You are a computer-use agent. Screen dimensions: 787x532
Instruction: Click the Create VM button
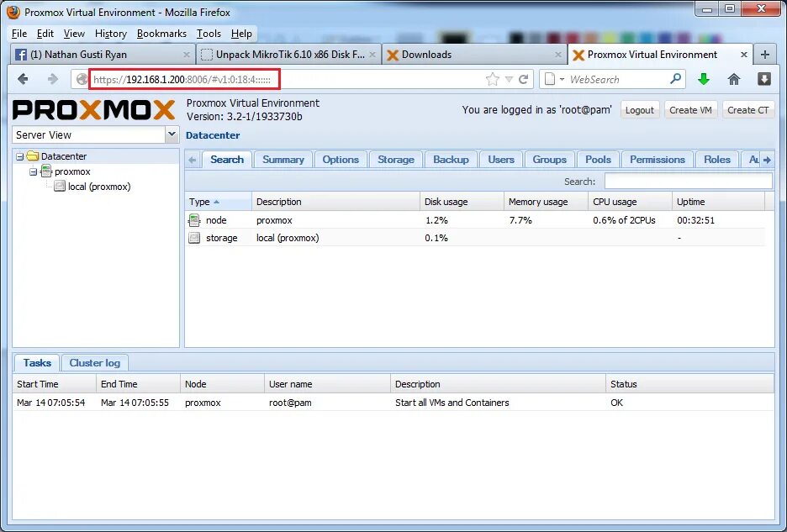coord(690,110)
